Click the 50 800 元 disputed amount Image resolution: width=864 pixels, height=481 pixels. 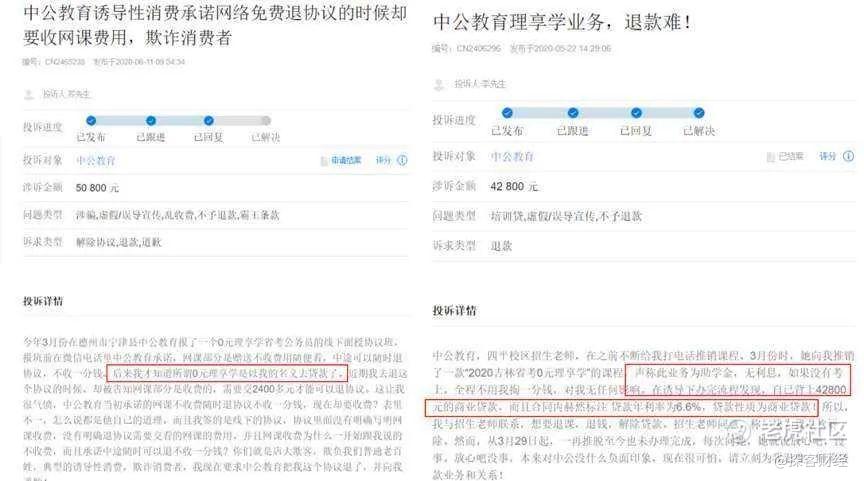pyautogui.click(x=97, y=188)
